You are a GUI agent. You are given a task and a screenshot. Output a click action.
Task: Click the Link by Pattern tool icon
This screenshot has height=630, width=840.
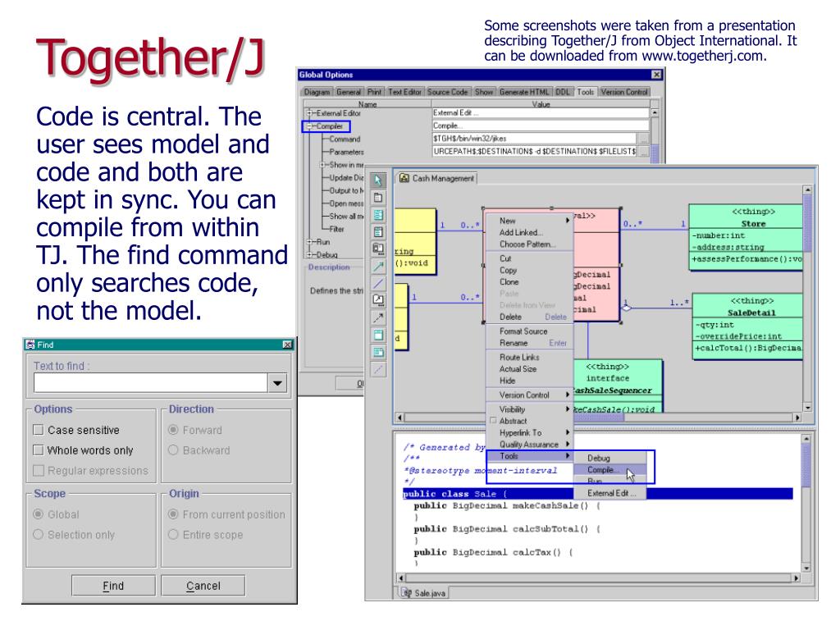[x=378, y=300]
